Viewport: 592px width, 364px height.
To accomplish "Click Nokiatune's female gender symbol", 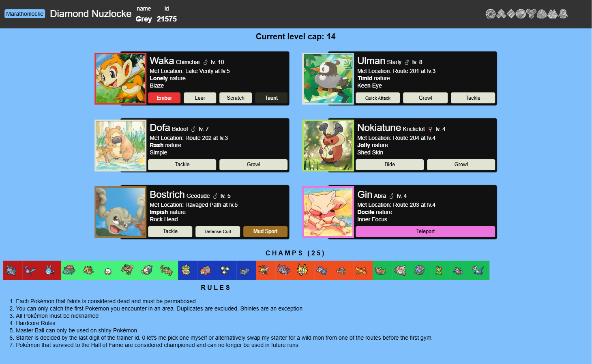I will [x=430, y=129].
